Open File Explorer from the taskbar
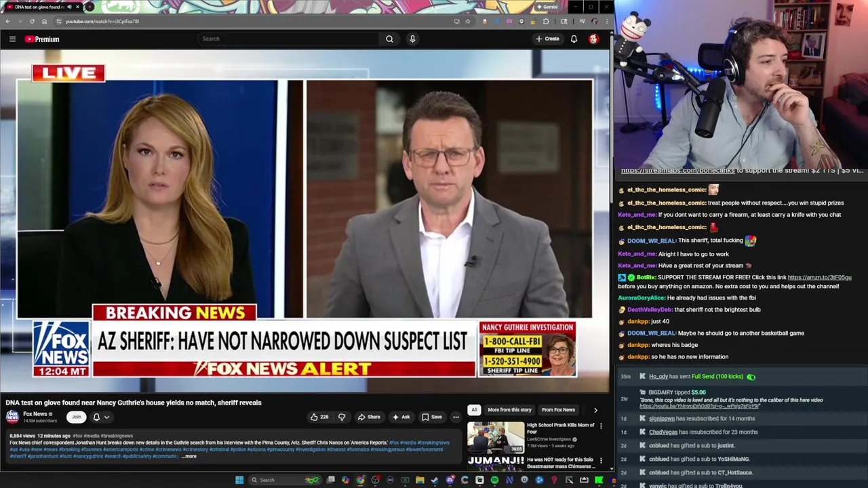868x488 pixels. click(420, 480)
